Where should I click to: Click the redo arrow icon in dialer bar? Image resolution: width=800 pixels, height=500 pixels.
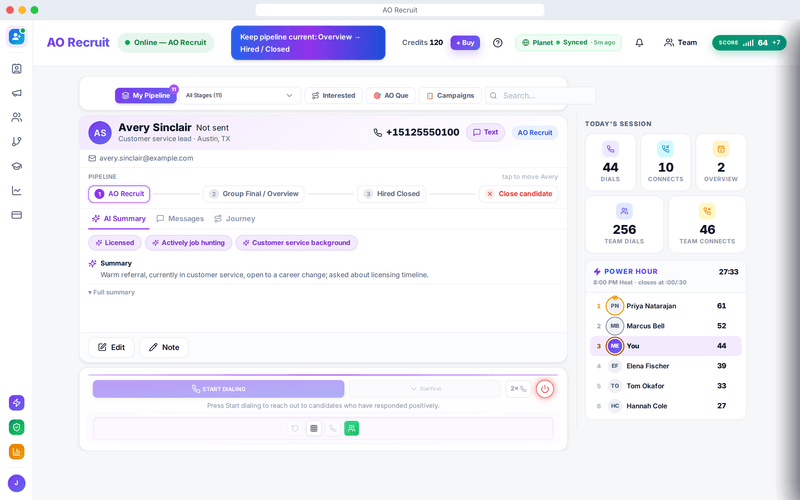click(x=294, y=429)
